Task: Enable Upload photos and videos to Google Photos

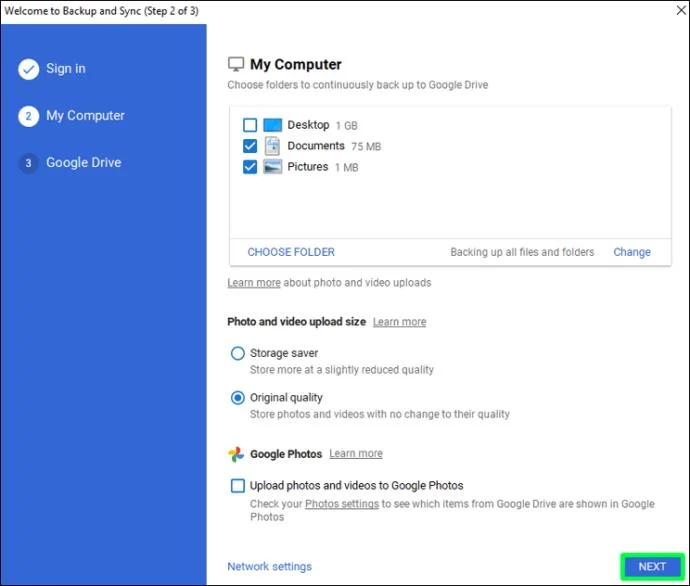Action: tap(238, 486)
